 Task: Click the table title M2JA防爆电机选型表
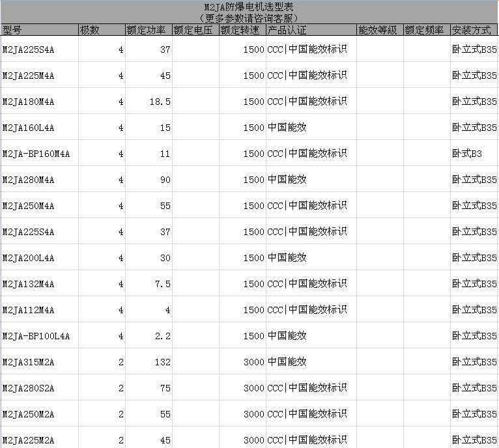249,8
